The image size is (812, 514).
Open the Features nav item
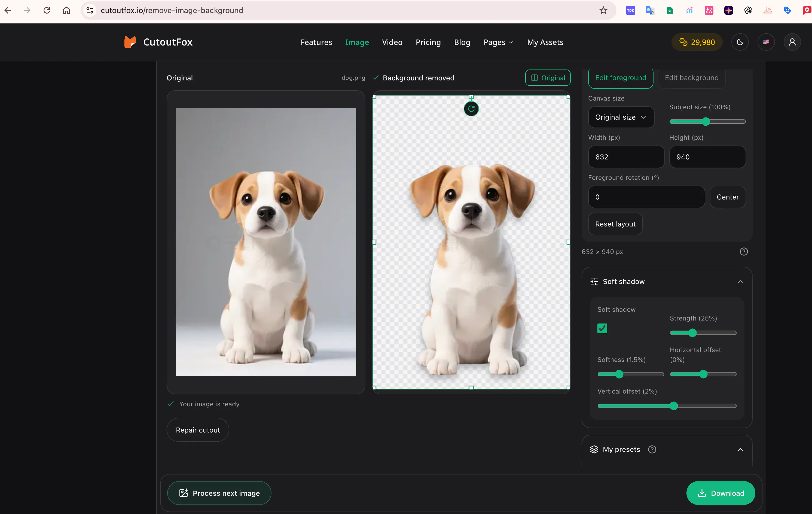tap(316, 42)
